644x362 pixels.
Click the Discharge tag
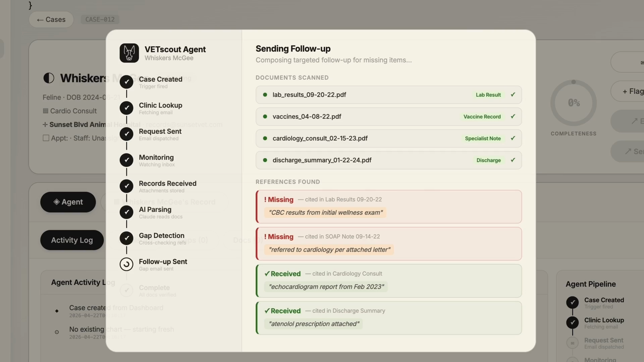point(488,160)
